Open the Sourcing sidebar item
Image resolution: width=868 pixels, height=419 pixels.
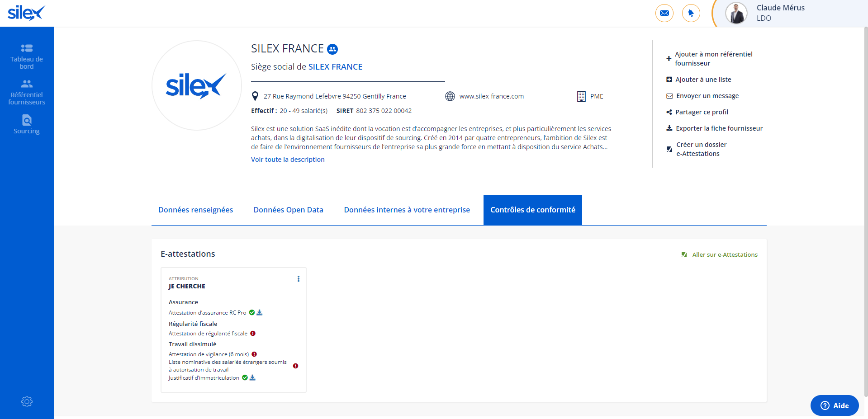(27, 125)
